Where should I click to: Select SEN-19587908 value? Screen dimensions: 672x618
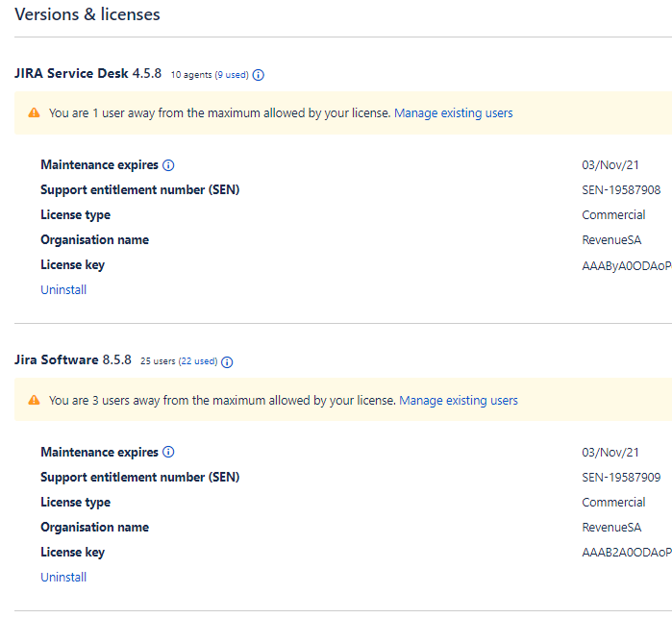pos(621,190)
